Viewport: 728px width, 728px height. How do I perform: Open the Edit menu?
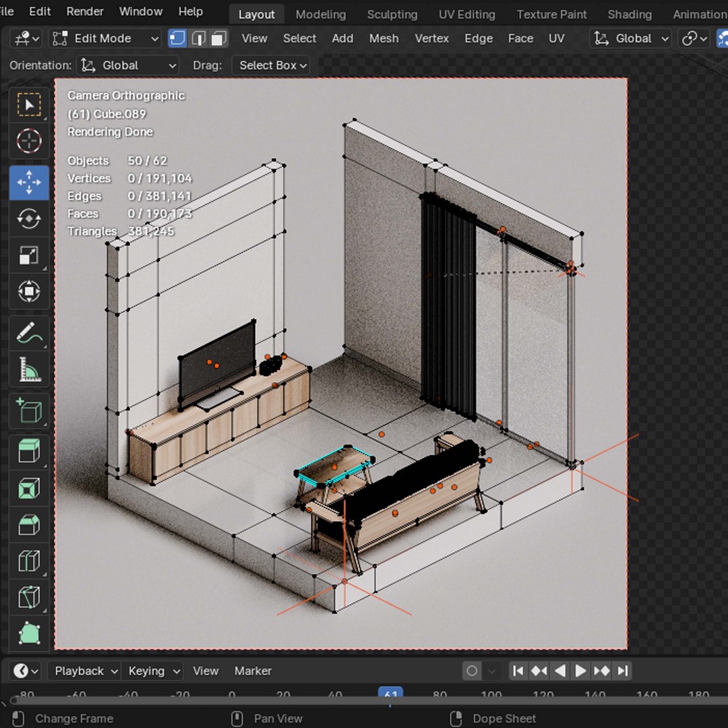[x=40, y=11]
